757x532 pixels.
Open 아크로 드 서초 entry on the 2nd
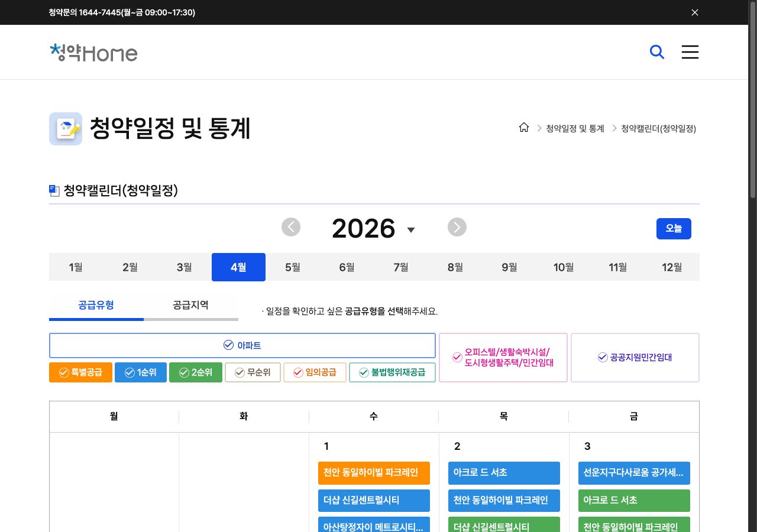504,473
